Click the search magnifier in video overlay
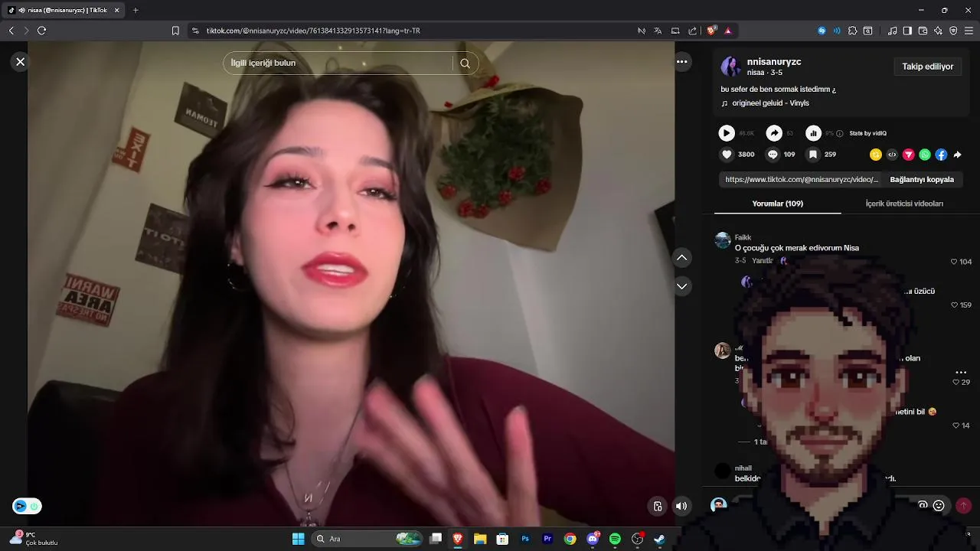980x551 pixels. click(465, 64)
